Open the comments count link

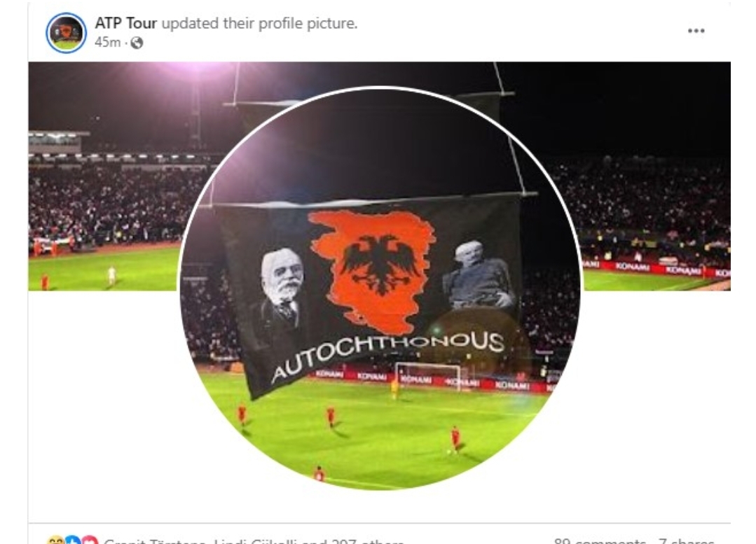tap(599, 540)
